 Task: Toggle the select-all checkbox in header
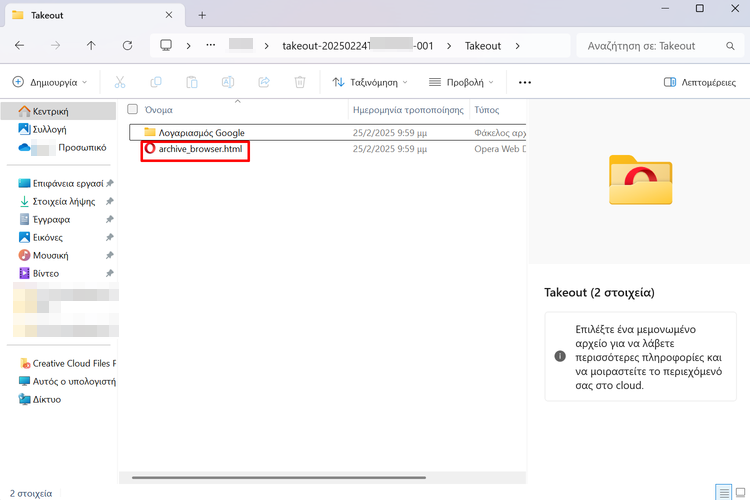[x=132, y=109]
